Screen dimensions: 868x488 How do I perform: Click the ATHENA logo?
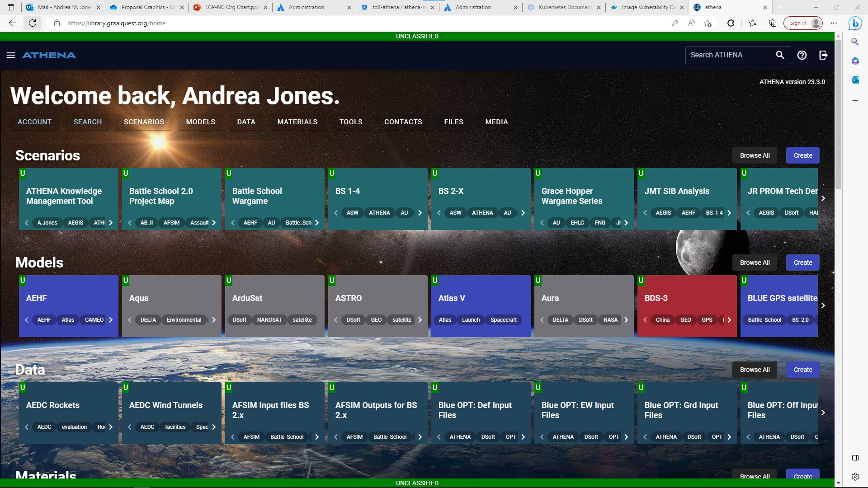click(49, 55)
